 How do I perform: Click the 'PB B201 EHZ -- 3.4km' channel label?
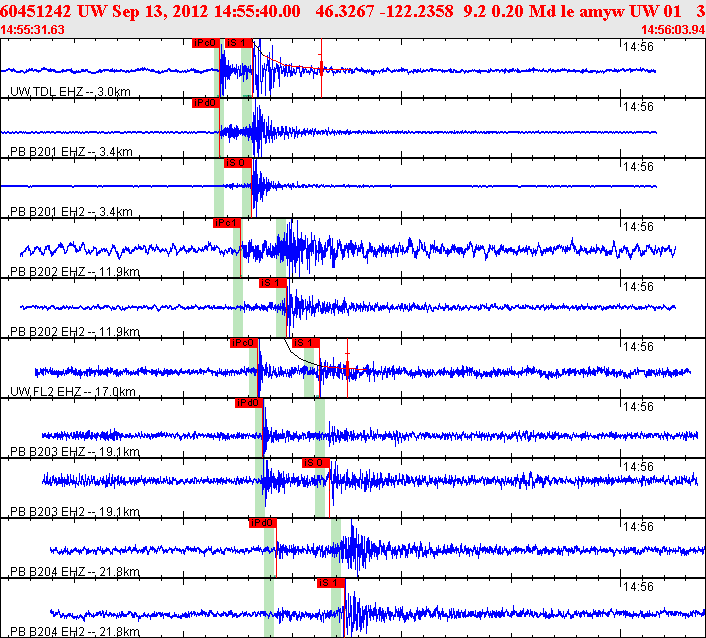click(x=71, y=152)
